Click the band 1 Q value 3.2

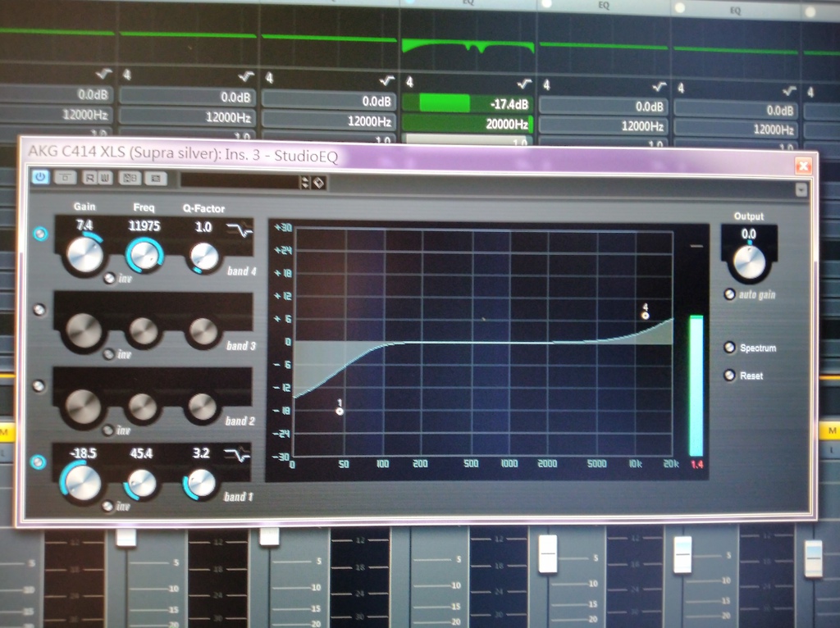click(201, 454)
